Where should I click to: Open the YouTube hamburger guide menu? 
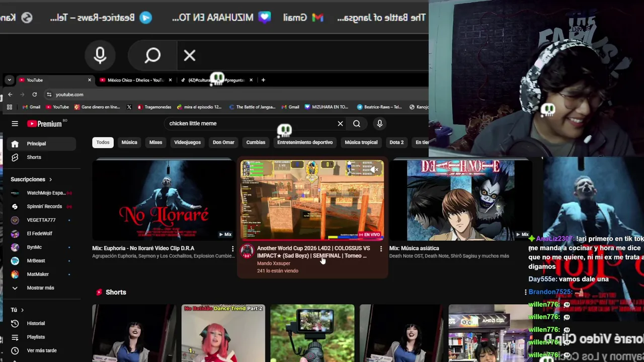pos(15,124)
